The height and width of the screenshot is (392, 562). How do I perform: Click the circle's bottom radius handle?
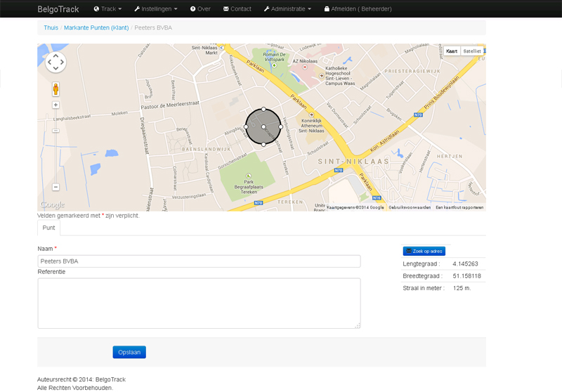(x=263, y=145)
